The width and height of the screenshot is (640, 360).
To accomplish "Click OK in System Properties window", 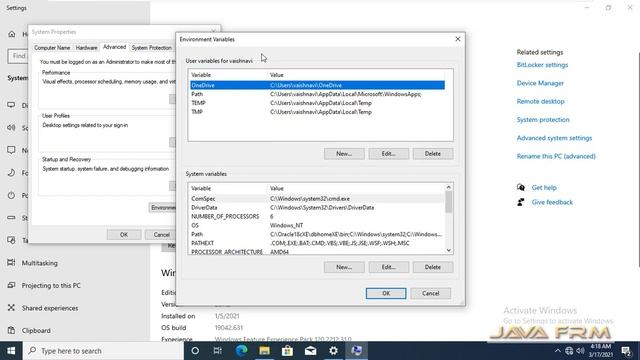I will pos(124,235).
